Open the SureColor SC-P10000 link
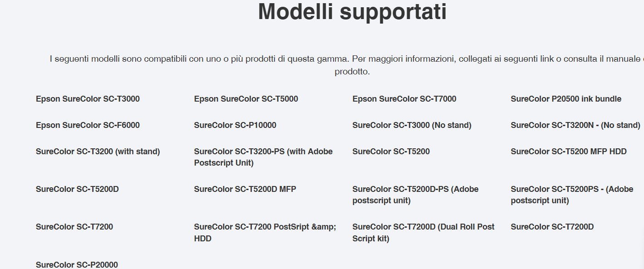Viewport: 644px width, 269px height. (x=235, y=125)
